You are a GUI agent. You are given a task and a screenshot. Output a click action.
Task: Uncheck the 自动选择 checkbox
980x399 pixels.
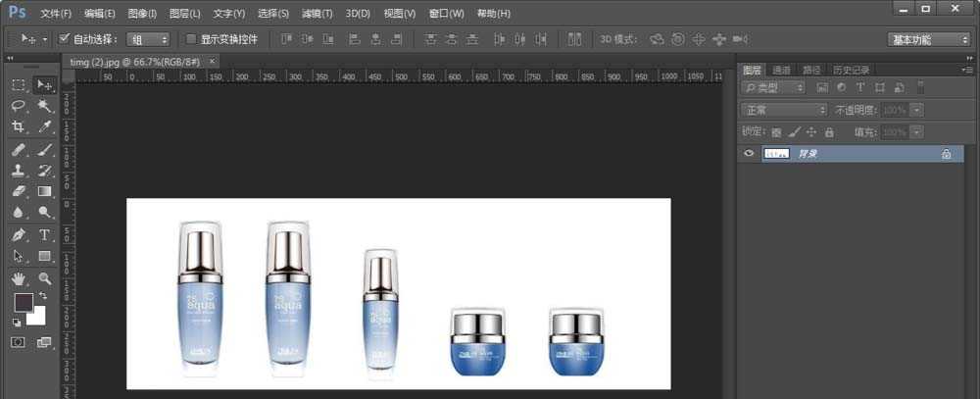(x=65, y=39)
